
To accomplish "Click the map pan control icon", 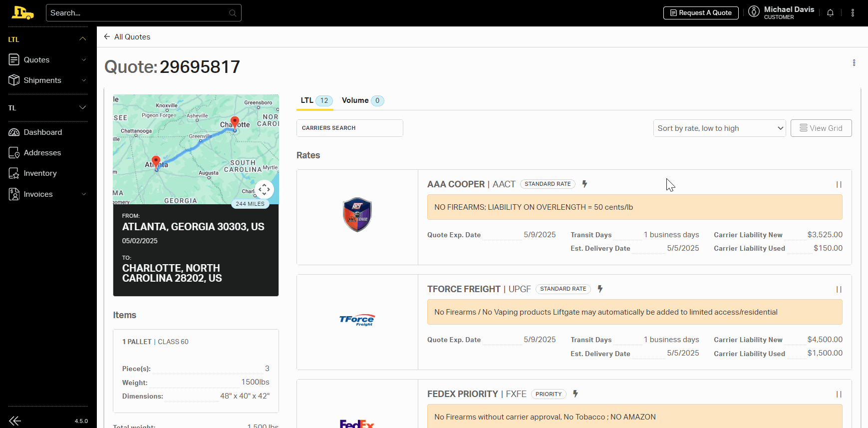I will point(264,189).
